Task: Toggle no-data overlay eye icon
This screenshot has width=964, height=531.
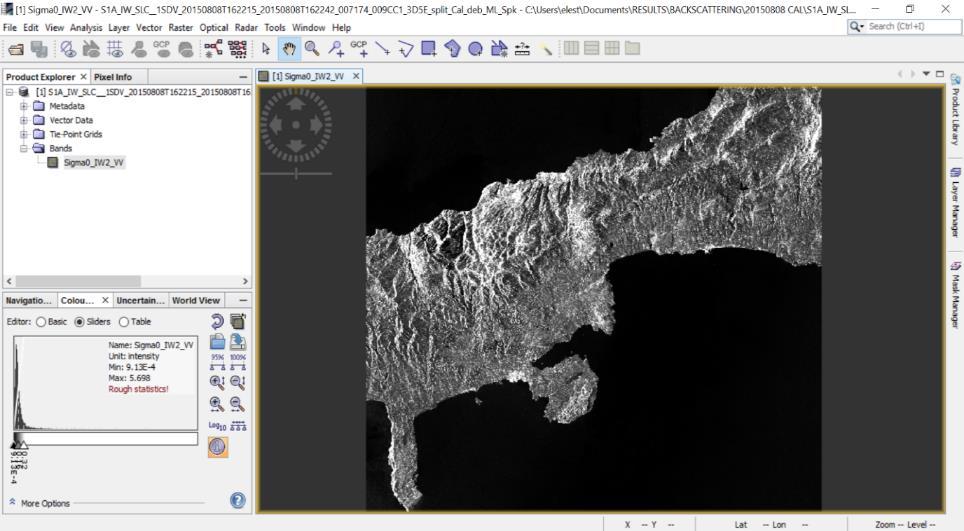Action: 68,49
